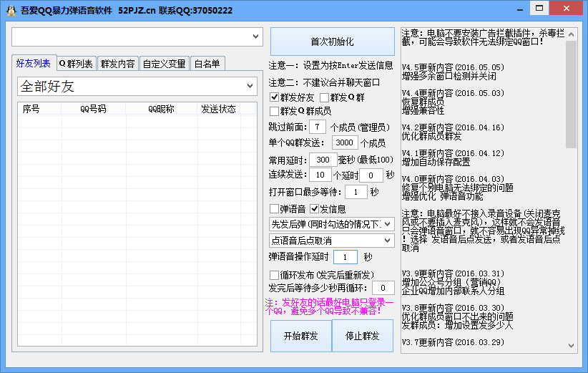Toggle the 群发Q群成员 checkbox
This screenshot has width=588, height=373.
tap(275, 111)
